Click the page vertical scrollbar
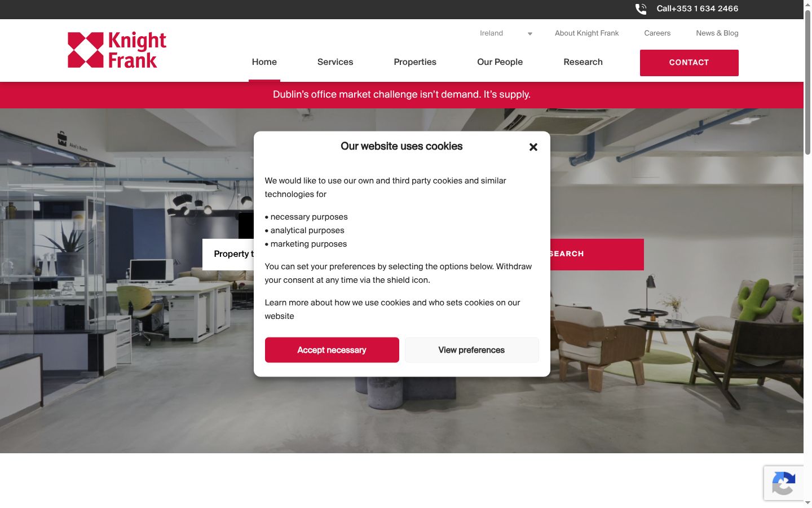The image size is (812, 508). pos(807,84)
